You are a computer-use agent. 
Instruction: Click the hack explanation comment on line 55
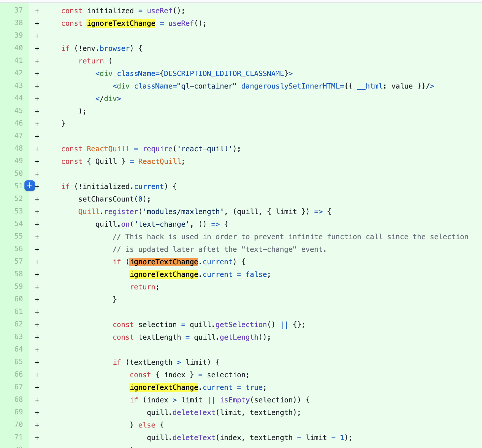coord(291,236)
